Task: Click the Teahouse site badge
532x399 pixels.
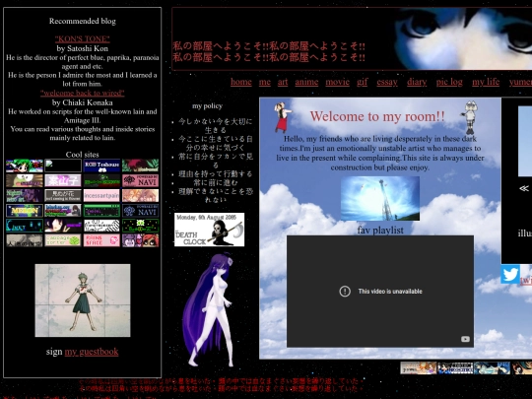Action: point(101,166)
